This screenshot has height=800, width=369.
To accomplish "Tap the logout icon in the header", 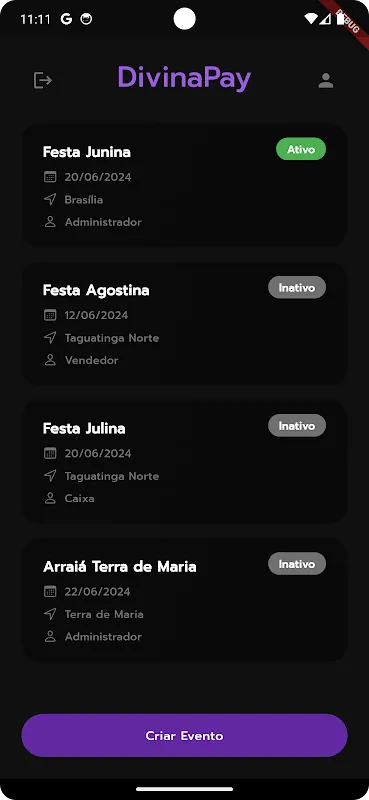I will [43, 80].
